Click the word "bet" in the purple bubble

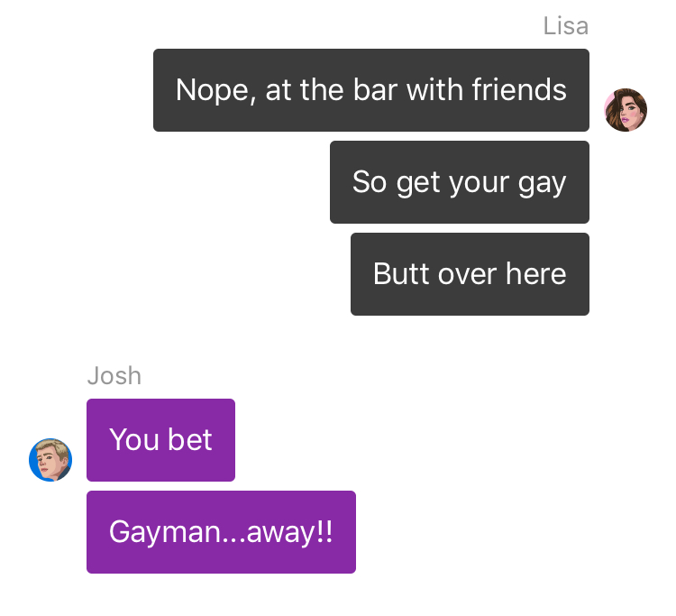point(189,439)
